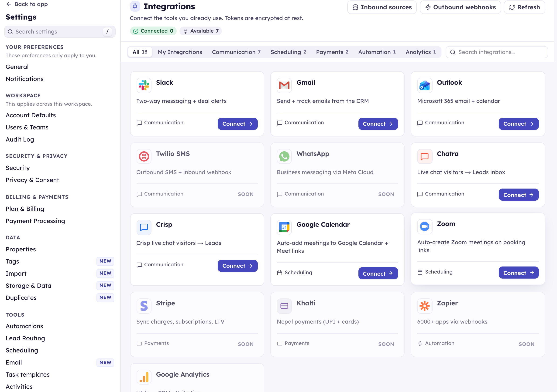Viewport: 557px width, 392px height.
Task: Open Privacy & Consent settings
Action: click(x=32, y=180)
